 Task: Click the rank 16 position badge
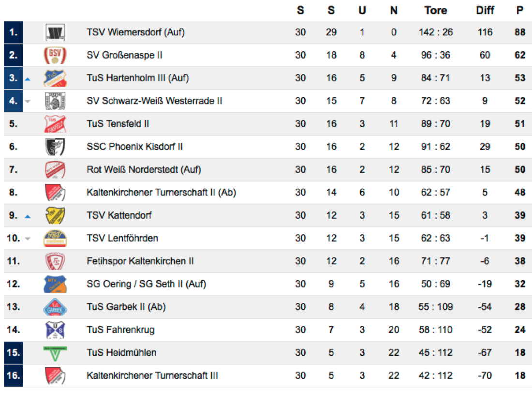click(x=13, y=376)
